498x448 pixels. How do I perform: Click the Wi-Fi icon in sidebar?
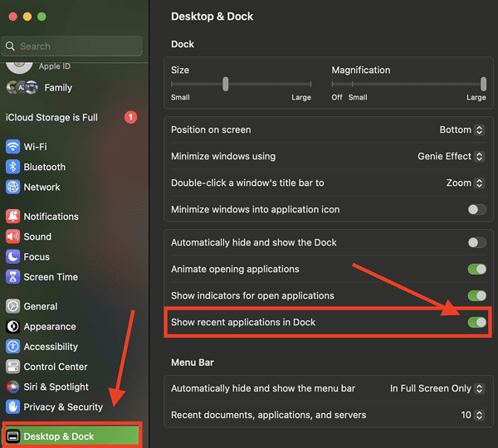coord(12,147)
